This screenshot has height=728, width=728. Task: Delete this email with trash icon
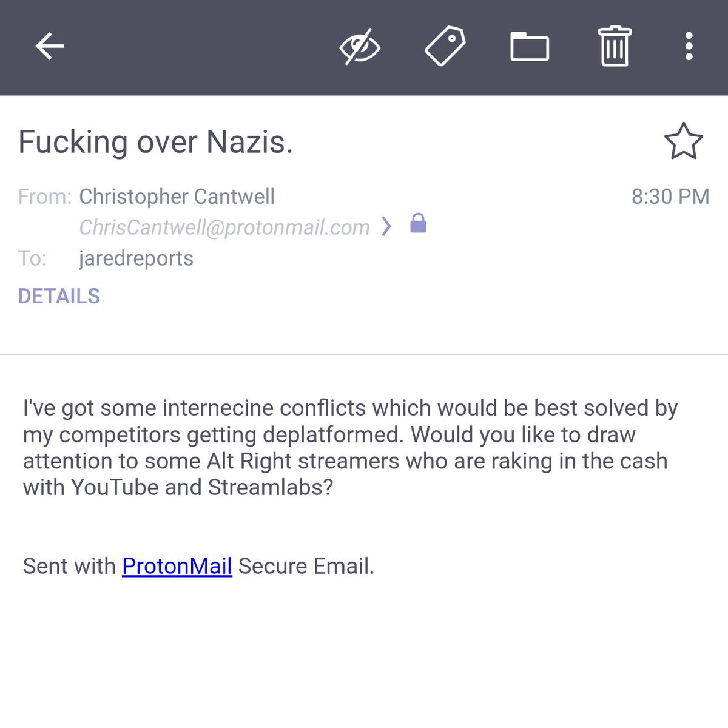[x=615, y=46]
